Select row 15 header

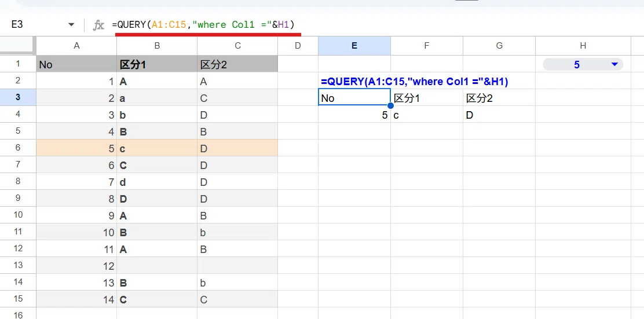click(x=17, y=299)
